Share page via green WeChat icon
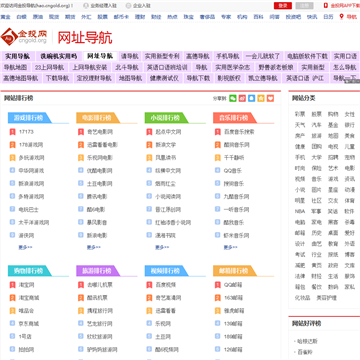Viewport: 360px width, 360px height. (x=233, y=98)
